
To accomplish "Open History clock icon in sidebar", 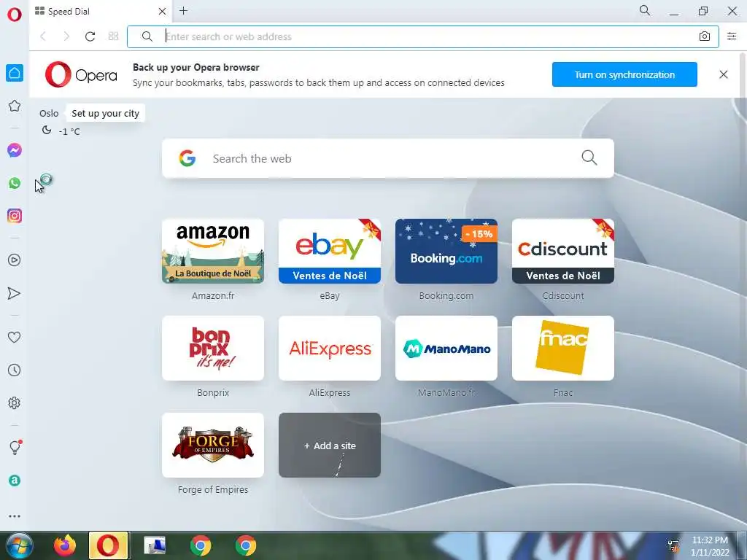I will [15, 370].
